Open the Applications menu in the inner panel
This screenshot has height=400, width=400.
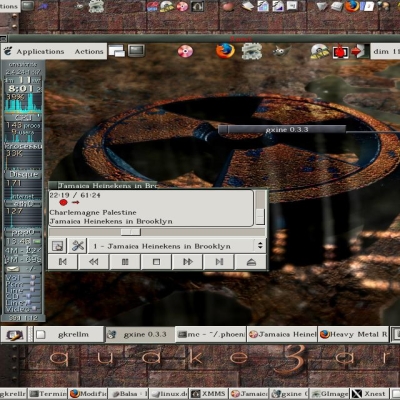[40, 51]
